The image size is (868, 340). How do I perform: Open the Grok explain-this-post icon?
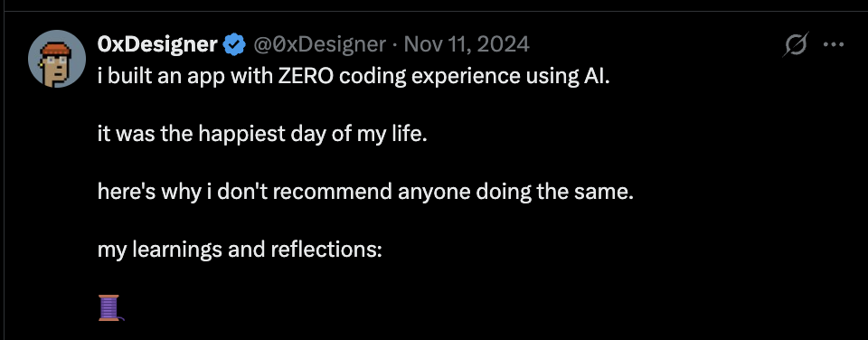tap(796, 45)
